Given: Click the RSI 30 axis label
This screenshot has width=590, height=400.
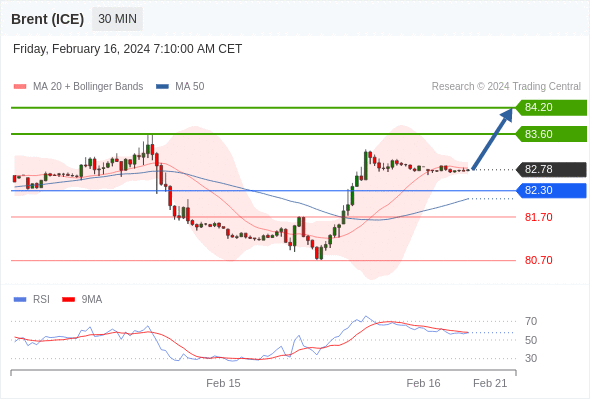Looking at the screenshot, I should (x=531, y=358).
